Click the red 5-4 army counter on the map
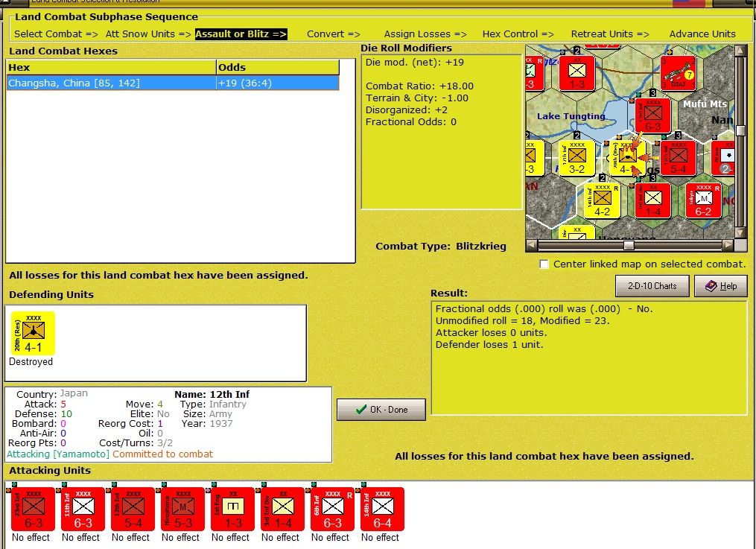The image size is (756, 549). coord(678,158)
